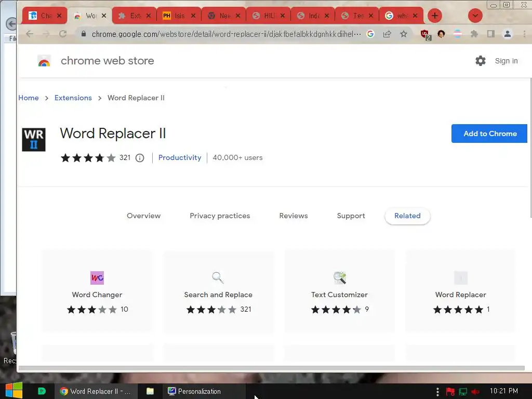532x399 pixels.
Task: Switch to the Extensions browser tab
Action: click(x=135, y=16)
